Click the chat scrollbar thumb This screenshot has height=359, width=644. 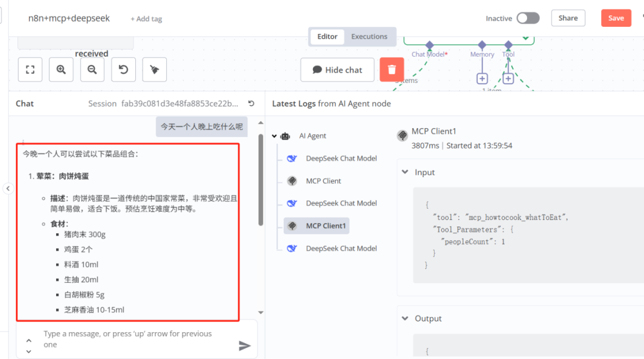(x=261, y=180)
